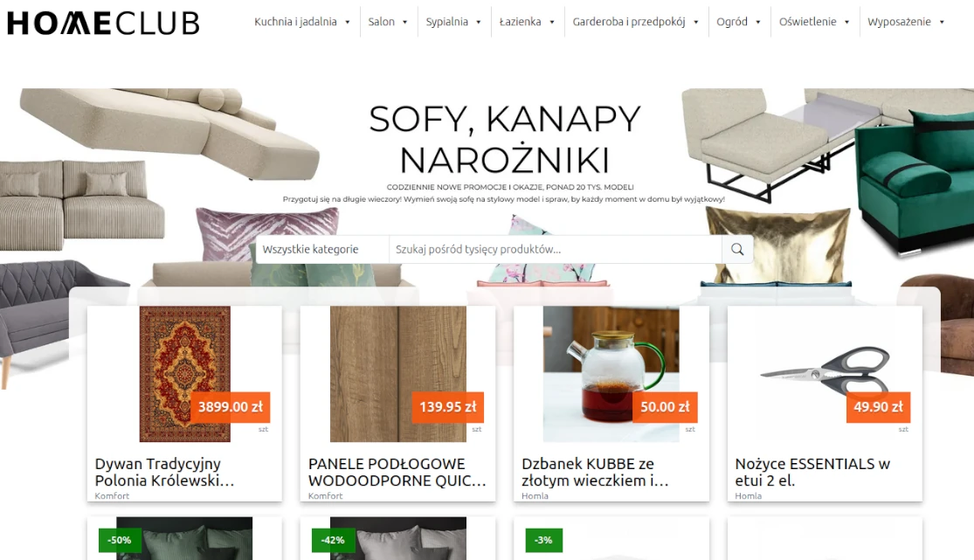
Task: Expand the Garderoba i przedpokój menu arrow
Action: 695,23
